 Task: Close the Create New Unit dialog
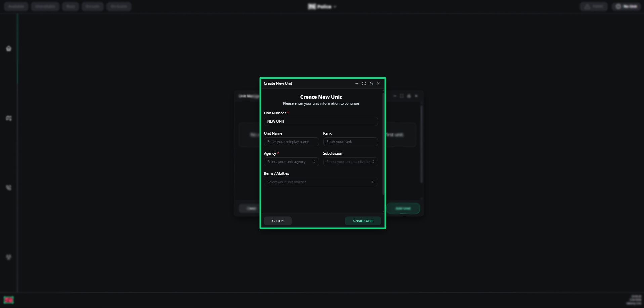coord(378,84)
